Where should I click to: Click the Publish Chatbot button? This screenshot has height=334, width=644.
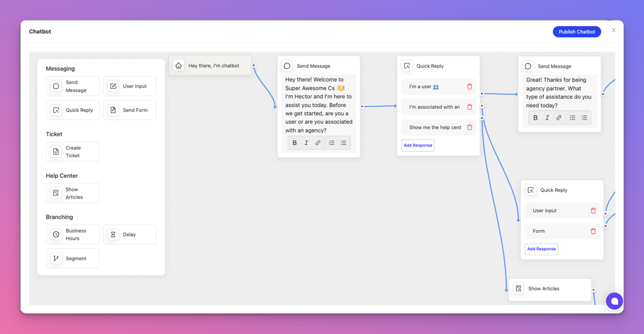click(577, 31)
